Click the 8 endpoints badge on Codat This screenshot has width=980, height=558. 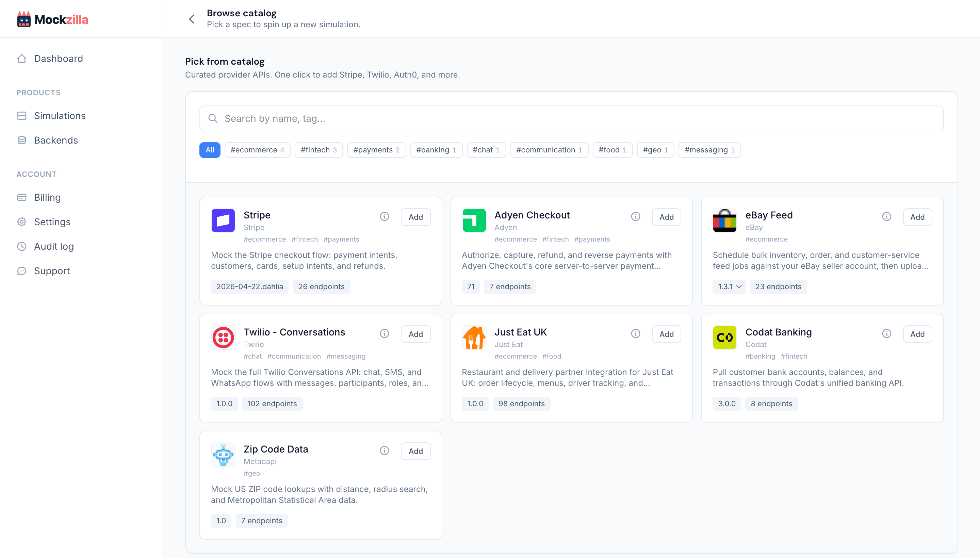(x=771, y=404)
